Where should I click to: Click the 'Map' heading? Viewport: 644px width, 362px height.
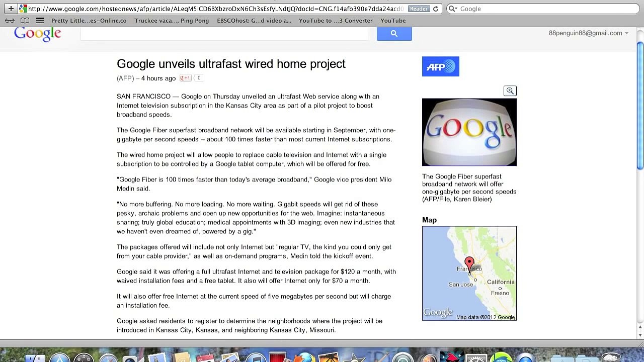pos(429,220)
